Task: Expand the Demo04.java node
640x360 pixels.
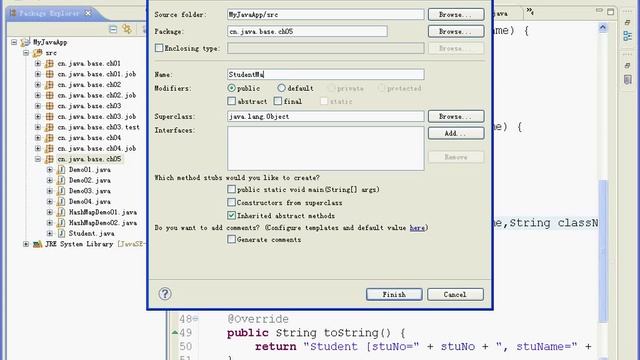Action: tap(50, 201)
